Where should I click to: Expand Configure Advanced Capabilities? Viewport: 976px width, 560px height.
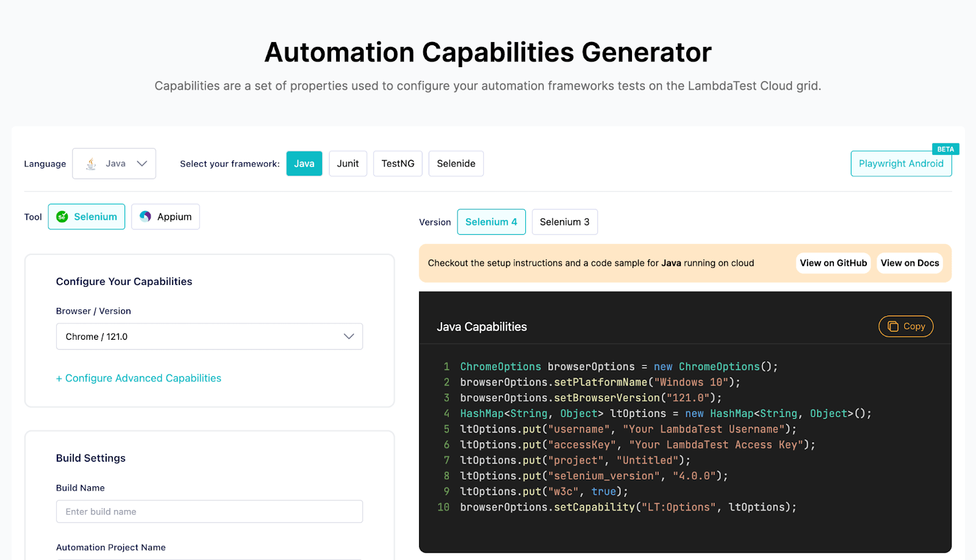tap(138, 378)
